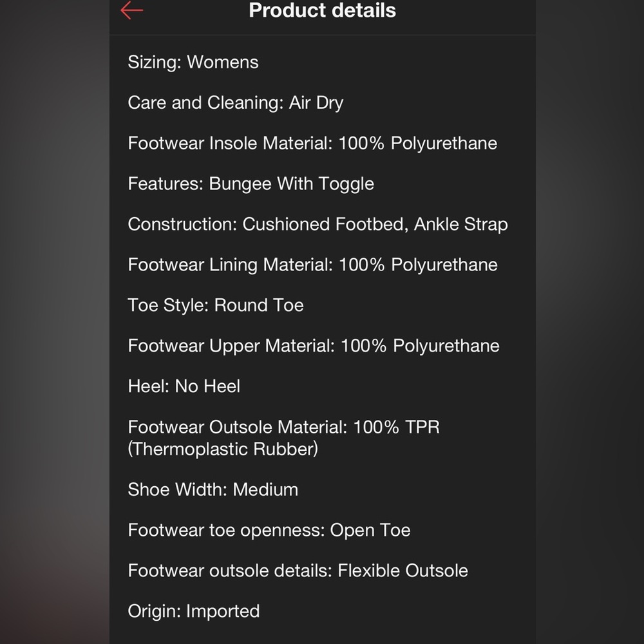Select the Product details header title
The width and height of the screenshot is (644, 644).
click(x=323, y=10)
